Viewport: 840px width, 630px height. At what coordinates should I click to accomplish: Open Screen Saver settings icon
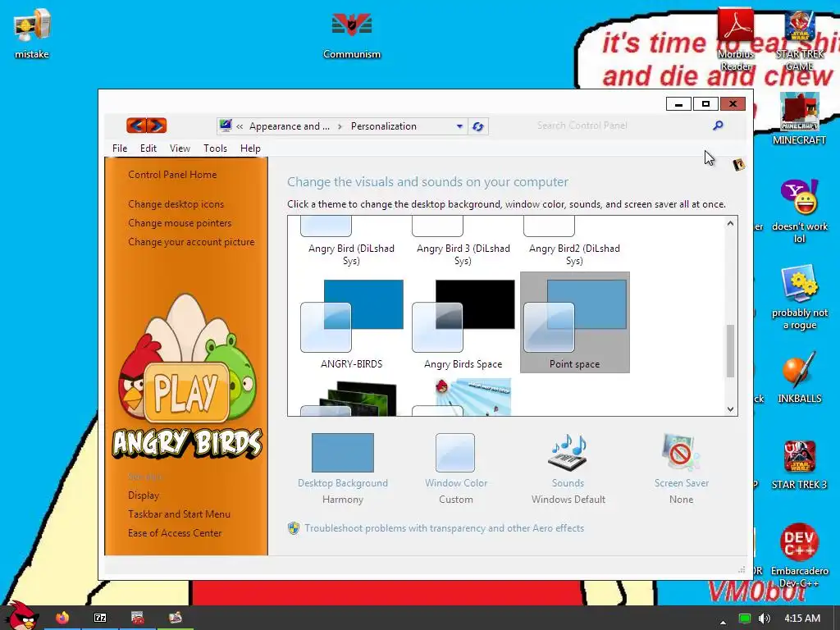pyautogui.click(x=681, y=453)
